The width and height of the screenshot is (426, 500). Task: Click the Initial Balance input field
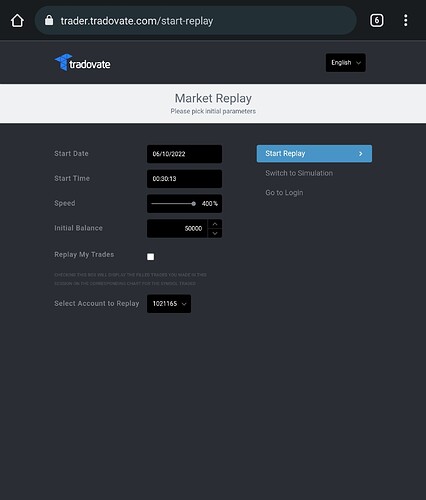tap(177, 228)
